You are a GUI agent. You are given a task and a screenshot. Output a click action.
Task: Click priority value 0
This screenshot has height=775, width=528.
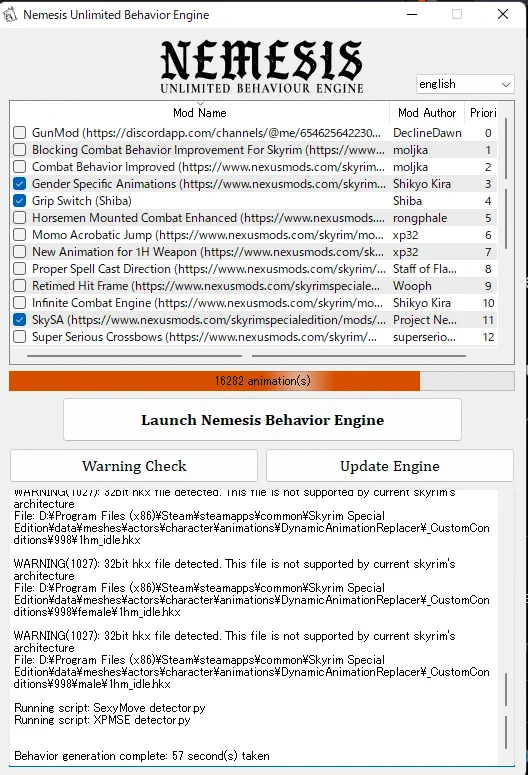point(488,132)
